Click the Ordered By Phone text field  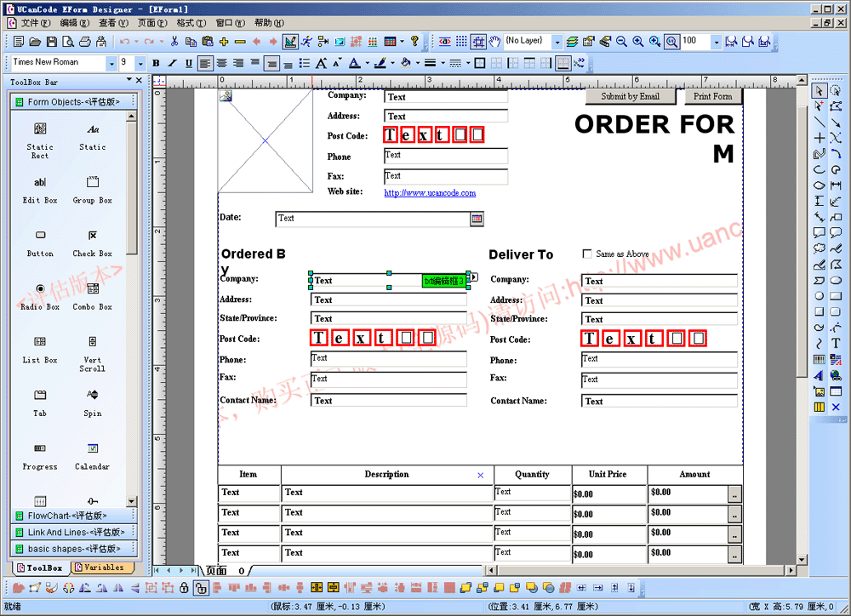click(388, 358)
